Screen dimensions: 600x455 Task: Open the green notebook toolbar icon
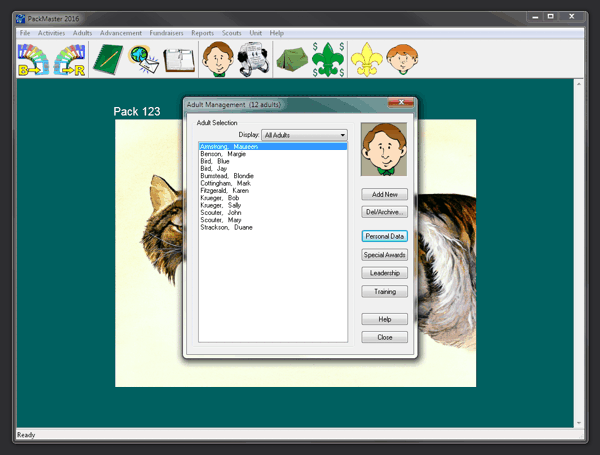coord(108,59)
